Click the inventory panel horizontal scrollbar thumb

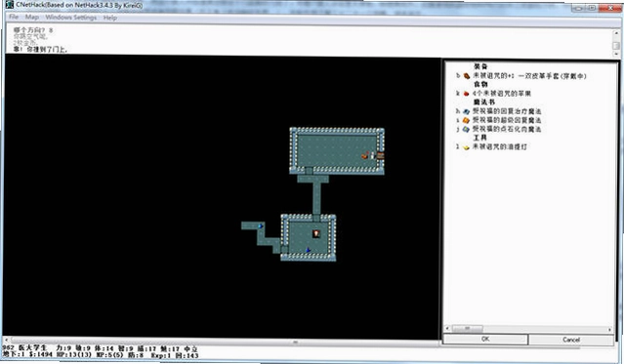click(x=467, y=329)
